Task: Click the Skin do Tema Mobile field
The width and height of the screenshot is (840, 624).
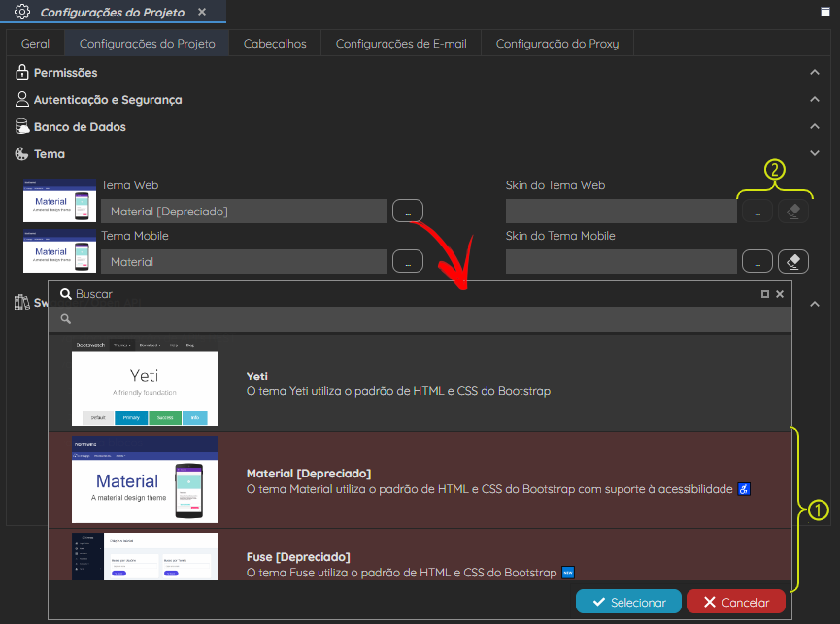Action: pyautogui.click(x=622, y=262)
